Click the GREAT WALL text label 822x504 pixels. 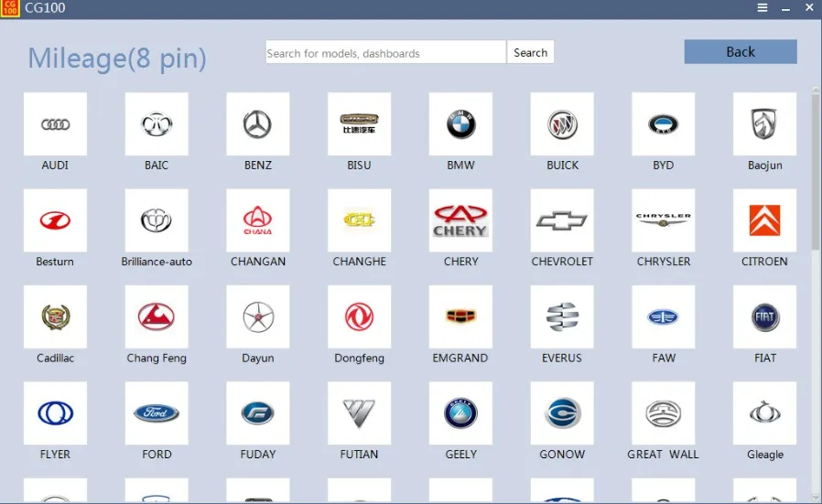(663, 455)
